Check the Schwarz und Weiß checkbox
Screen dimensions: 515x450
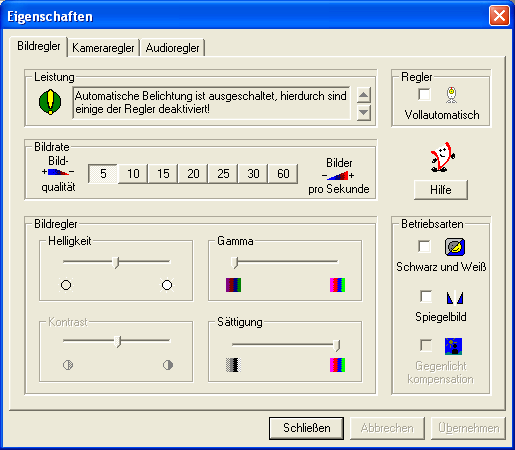tap(424, 247)
